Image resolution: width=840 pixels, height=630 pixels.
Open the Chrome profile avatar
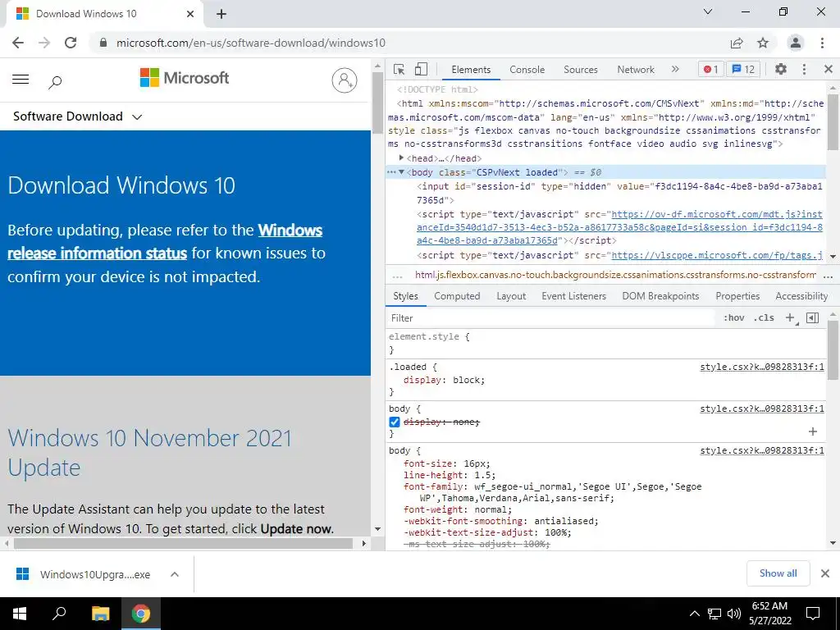click(796, 43)
